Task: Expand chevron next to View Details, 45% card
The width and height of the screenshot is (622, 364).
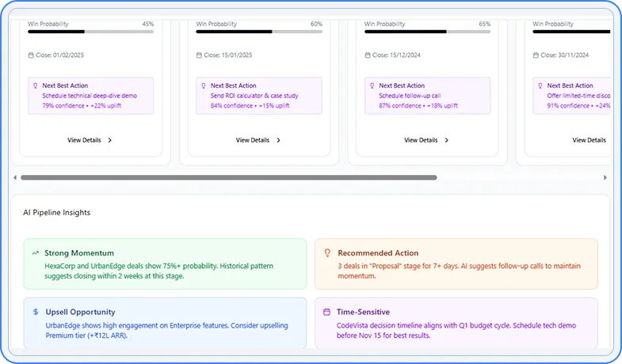Action: coord(110,140)
